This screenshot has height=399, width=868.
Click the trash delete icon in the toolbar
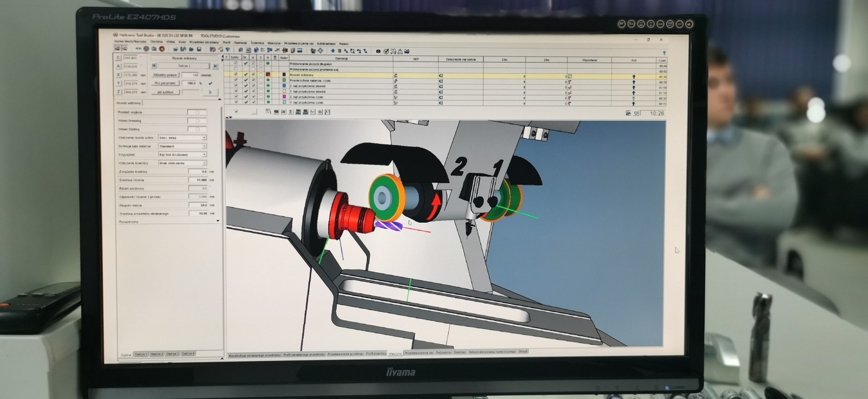point(340,51)
